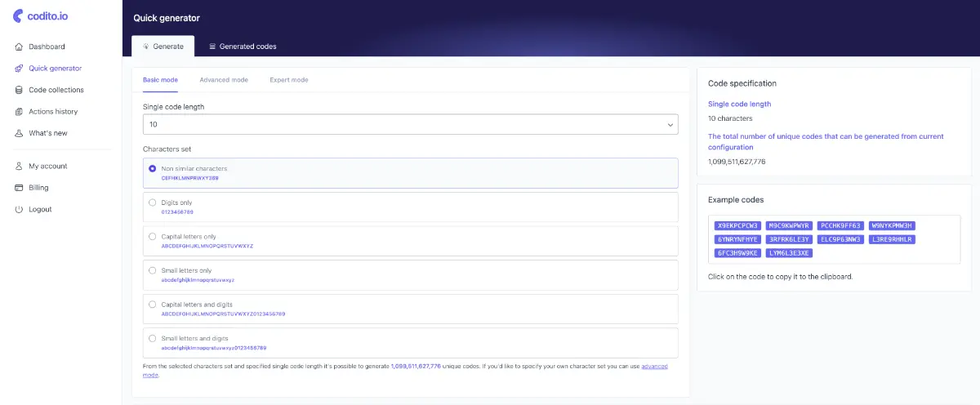Click the Generate tab lightbulb icon
The image size is (980, 405).
point(145,47)
